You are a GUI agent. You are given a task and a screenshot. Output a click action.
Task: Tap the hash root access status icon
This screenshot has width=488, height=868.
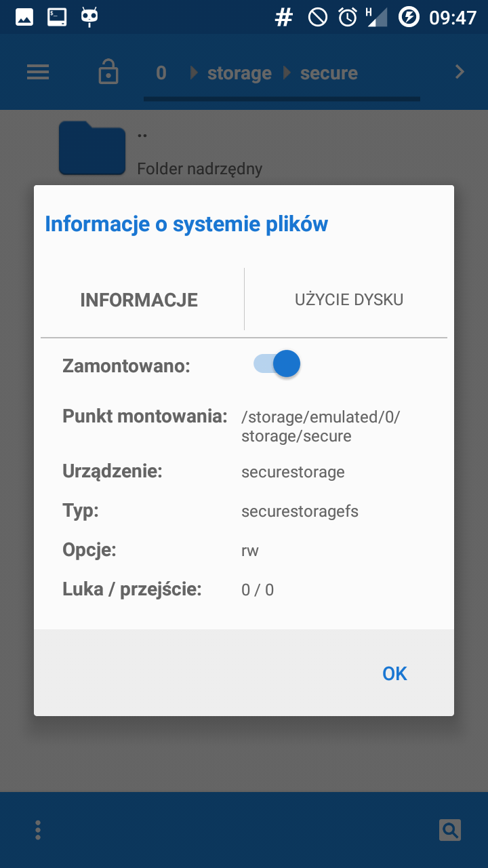[283, 17]
